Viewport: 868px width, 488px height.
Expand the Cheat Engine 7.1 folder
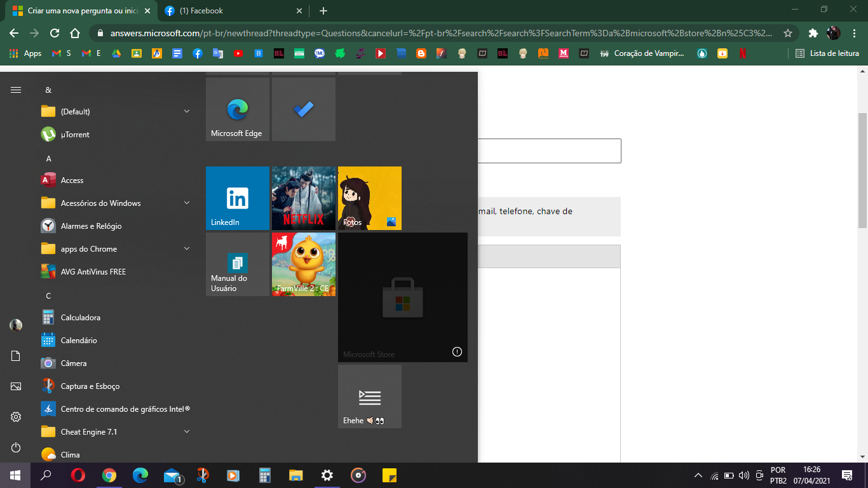(x=114, y=432)
